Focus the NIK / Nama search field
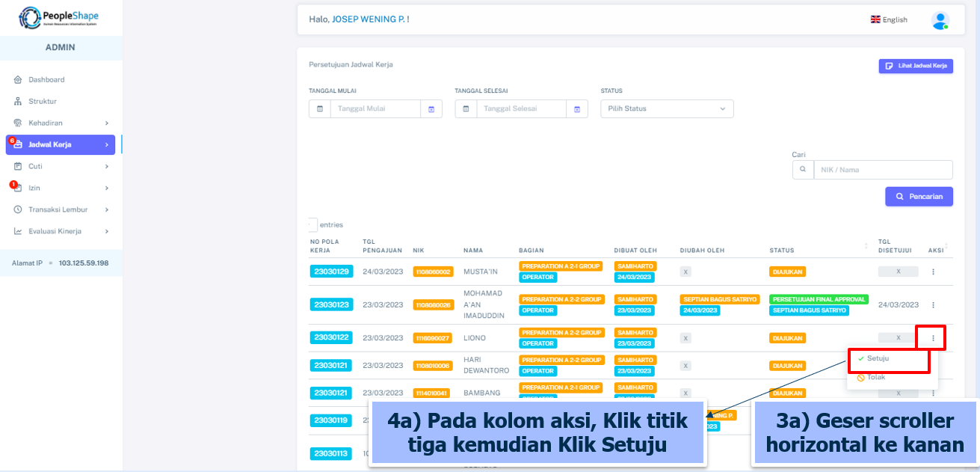This screenshot has width=980, height=472. pyautogui.click(x=882, y=170)
